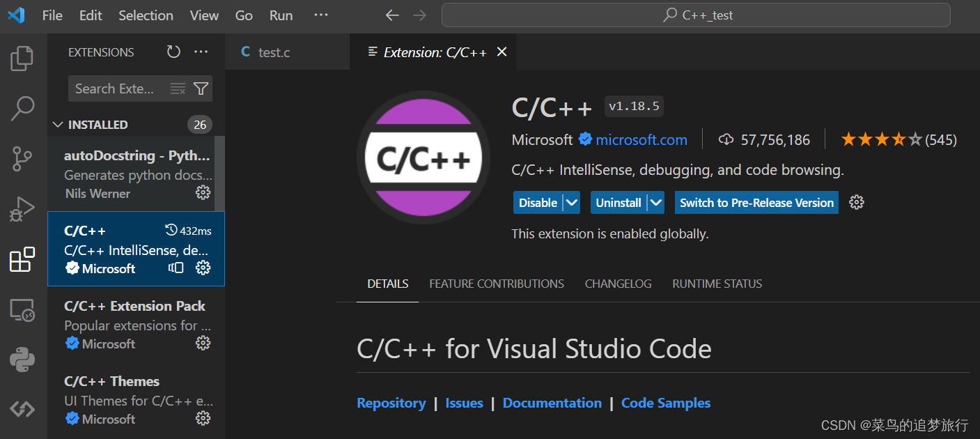Screen dimensions: 980x439
Task: Click sync icon on C/C++ list item
Action: tap(176, 268)
